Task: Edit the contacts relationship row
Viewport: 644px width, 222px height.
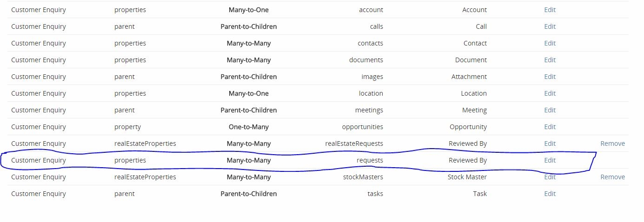Action: [550, 43]
